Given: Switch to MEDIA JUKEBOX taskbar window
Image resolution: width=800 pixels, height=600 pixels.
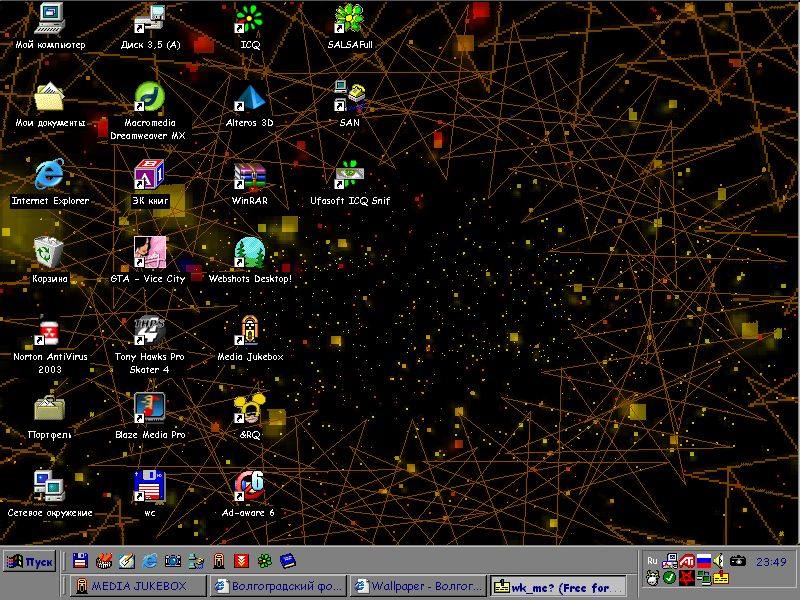Looking at the screenshot, I should pos(138,586).
